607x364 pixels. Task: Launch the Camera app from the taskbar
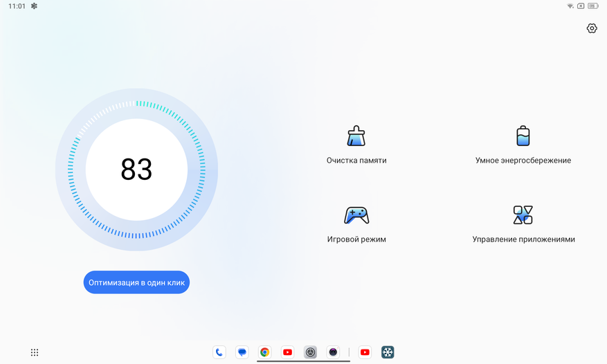[333, 352]
